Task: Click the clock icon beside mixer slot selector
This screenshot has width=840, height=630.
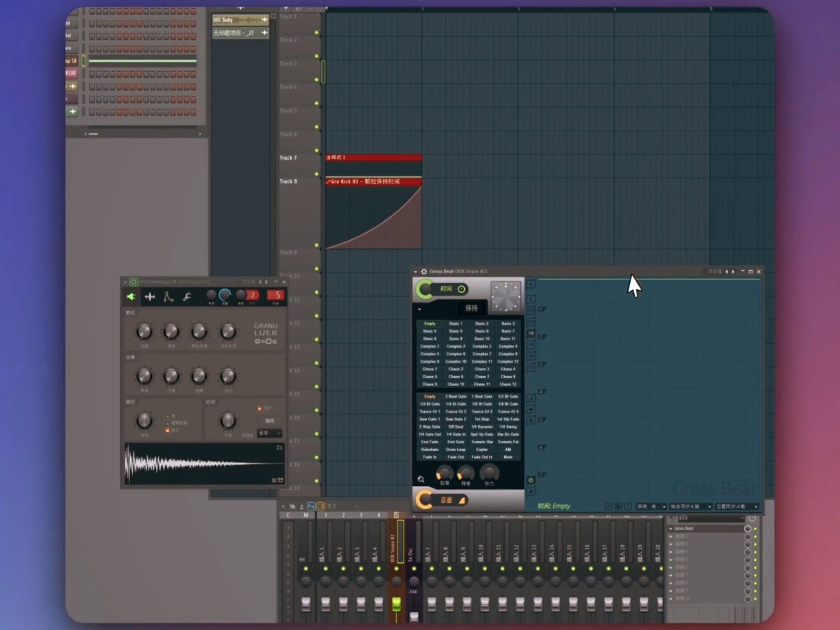Action: pos(752,518)
